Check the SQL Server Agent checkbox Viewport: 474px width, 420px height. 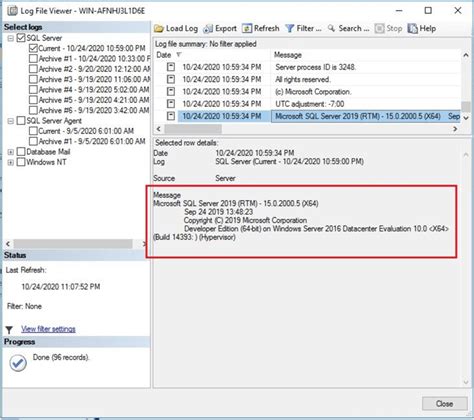(21, 121)
